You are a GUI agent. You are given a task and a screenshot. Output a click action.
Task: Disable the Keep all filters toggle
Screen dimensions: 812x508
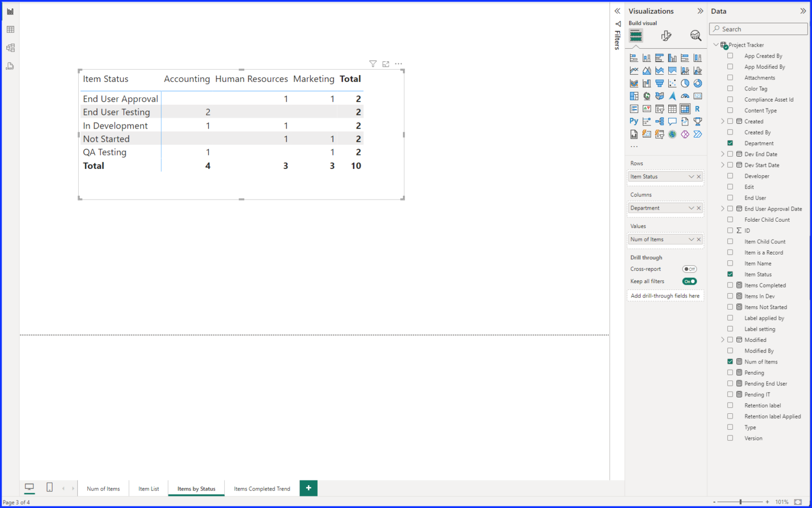(x=689, y=281)
